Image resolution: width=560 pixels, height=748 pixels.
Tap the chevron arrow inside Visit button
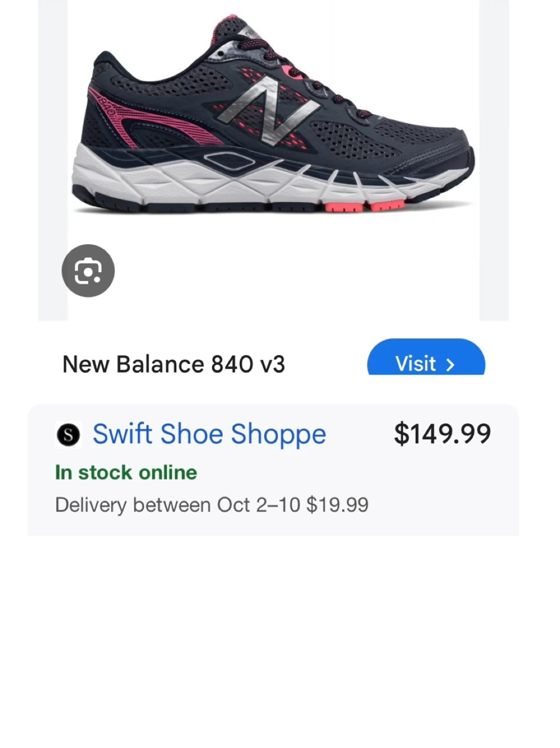tap(450, 365)
